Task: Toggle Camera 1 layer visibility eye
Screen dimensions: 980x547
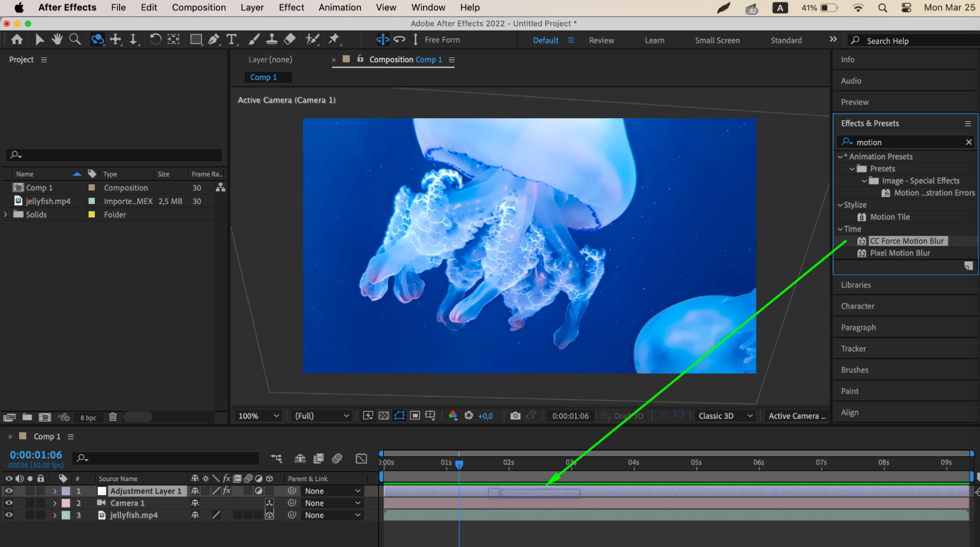Action: (9, 503)
